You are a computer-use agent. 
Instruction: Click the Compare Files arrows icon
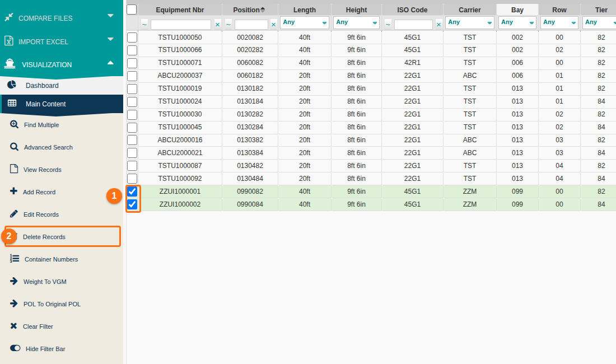[x=9, y=17]
